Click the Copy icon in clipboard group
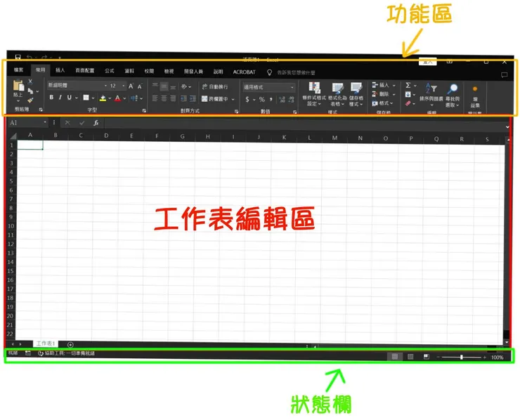Image resolution: width=520 pixels, height=420 pixels. [x=30, y=91]
